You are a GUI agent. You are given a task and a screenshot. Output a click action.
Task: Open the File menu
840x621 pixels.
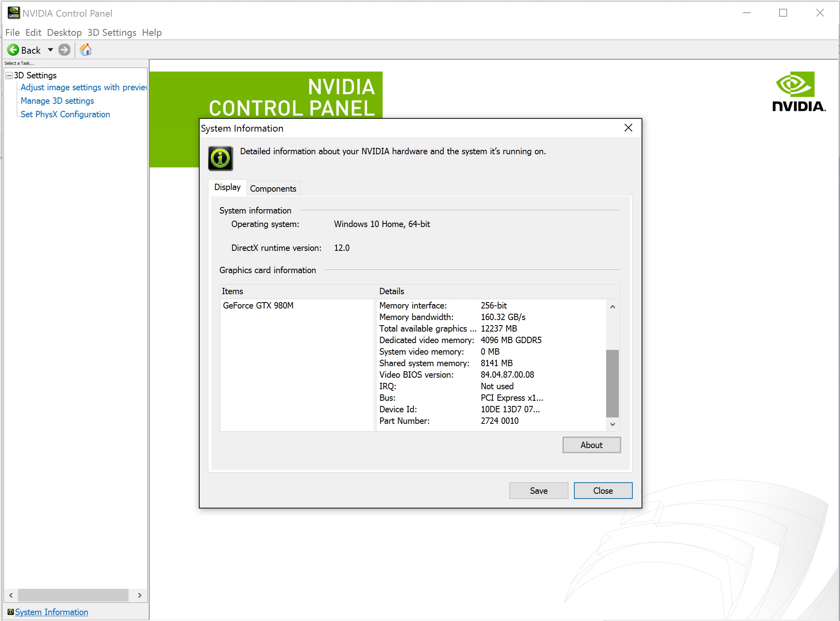pos(12,33)
